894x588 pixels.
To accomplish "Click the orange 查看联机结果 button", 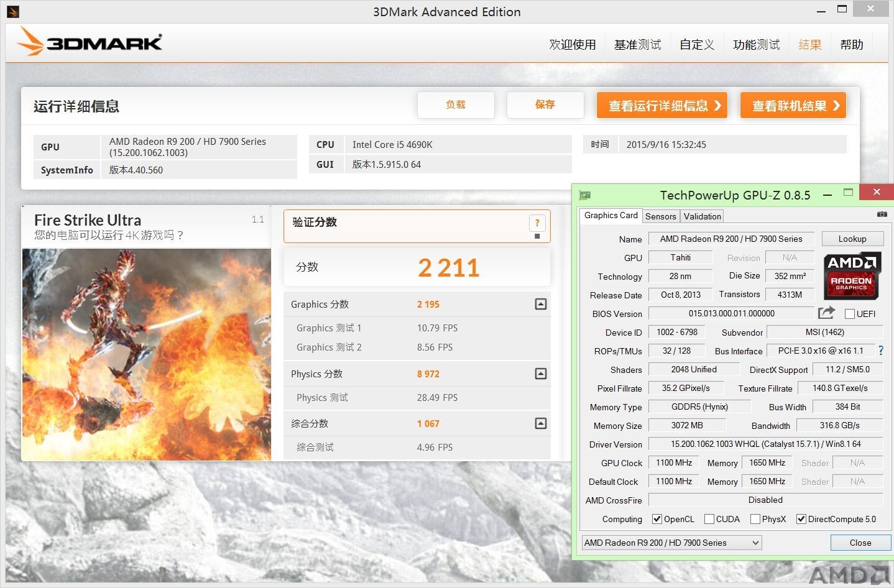I will click(793, 106).
